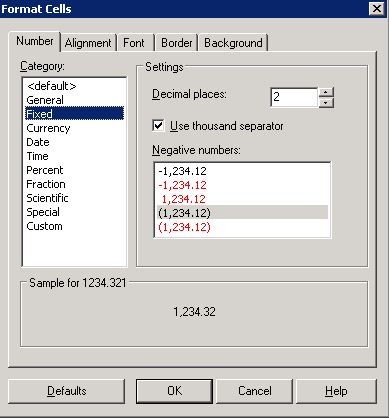This screenshot has height=418, width=389.
Task: Decrease decimal places with down arrow
Action: click(326, 103)
